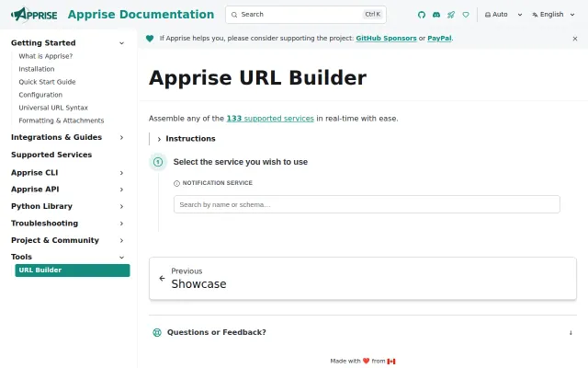Click the left arrow on Previous Showcase card

162,278
